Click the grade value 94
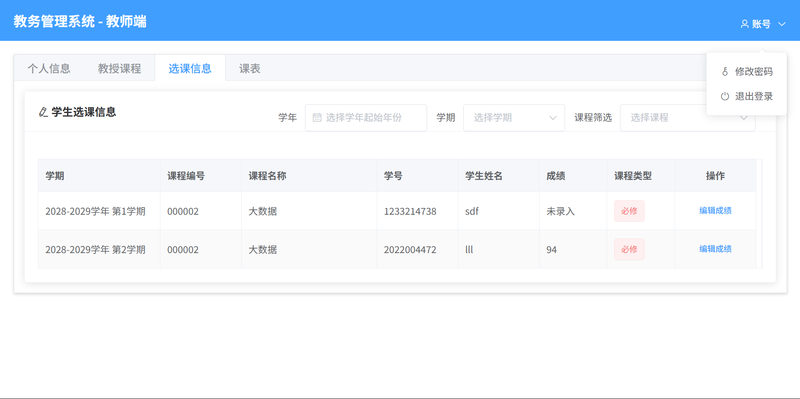 pyautogui.click(x=552, y=250)
